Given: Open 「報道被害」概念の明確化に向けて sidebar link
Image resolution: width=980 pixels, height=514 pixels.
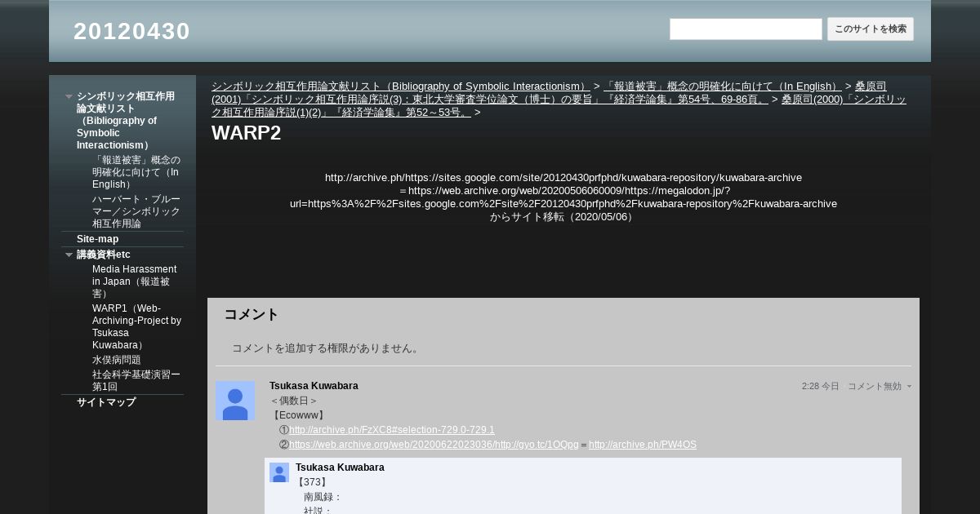Looking at the screenshot, I should (136, 172).
